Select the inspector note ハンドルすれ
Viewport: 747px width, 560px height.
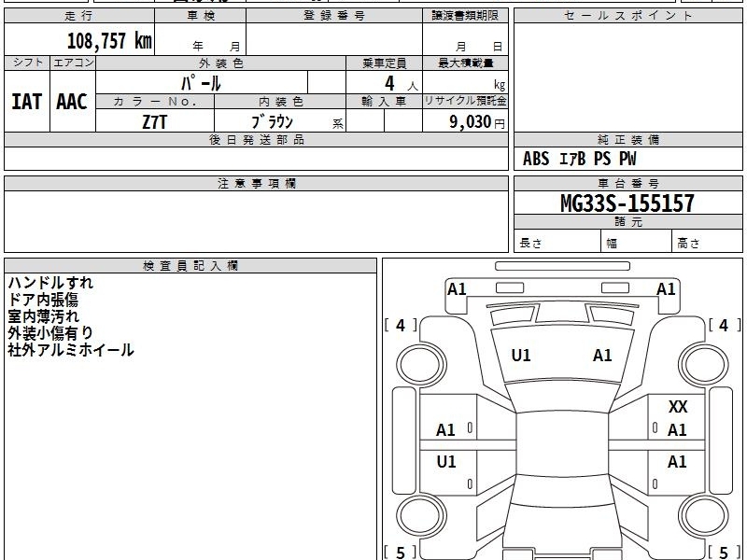(50, 283)
